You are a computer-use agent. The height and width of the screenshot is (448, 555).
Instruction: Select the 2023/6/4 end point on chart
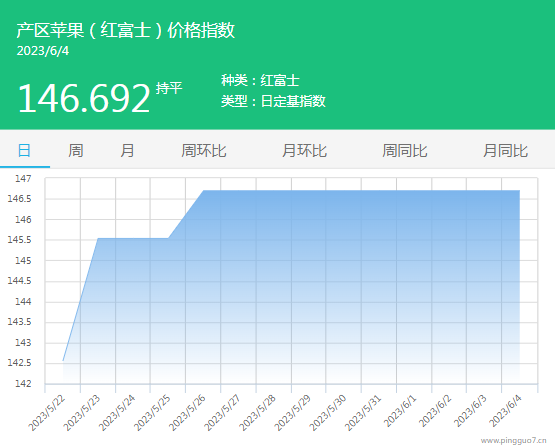tap(519, 190)
